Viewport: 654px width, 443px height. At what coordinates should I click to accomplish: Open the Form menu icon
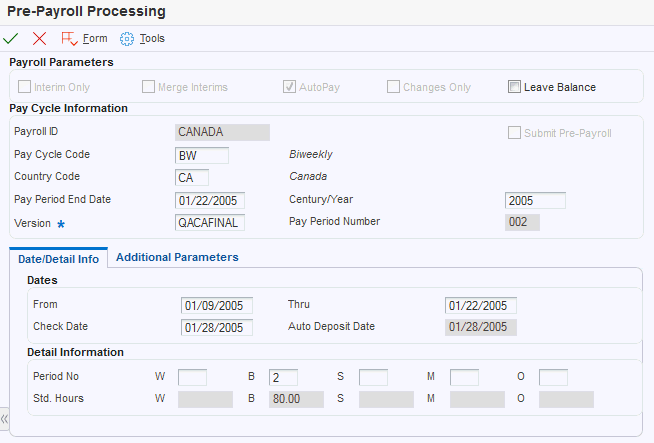[70, 38]
